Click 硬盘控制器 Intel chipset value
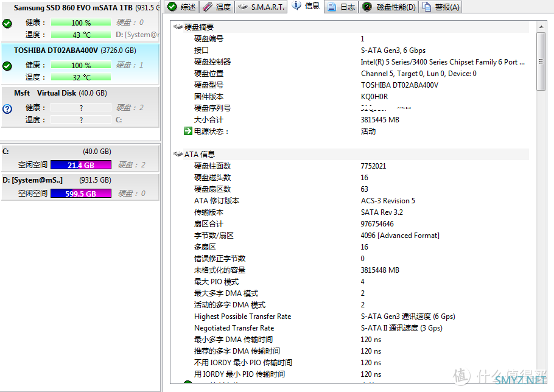This screenshot has width=554, height=392. point(443,62)
